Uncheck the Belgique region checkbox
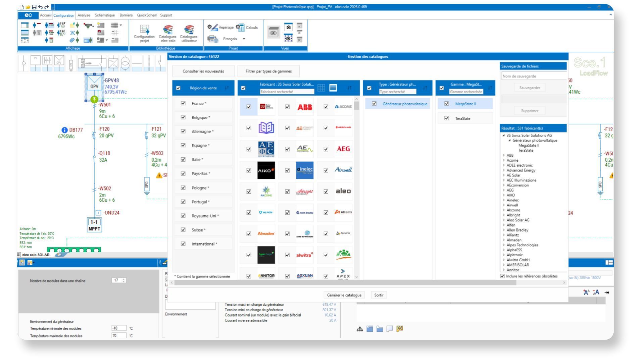The width and height of the screenshot is (644, 361). click(183, 117)
